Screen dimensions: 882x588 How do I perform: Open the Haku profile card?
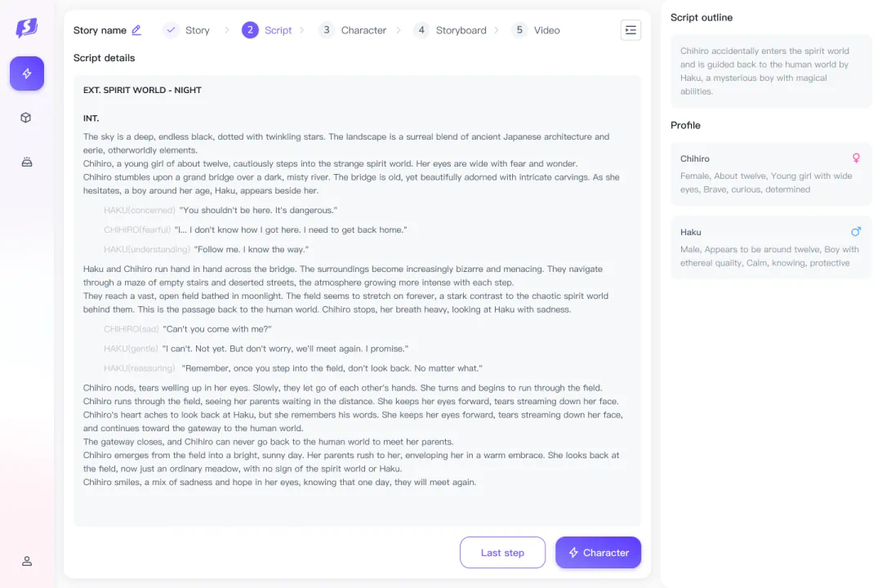point(771,247)
